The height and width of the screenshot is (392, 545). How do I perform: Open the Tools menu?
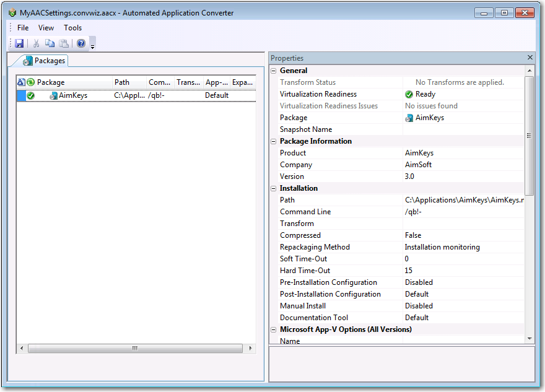[x=72, y=28]
